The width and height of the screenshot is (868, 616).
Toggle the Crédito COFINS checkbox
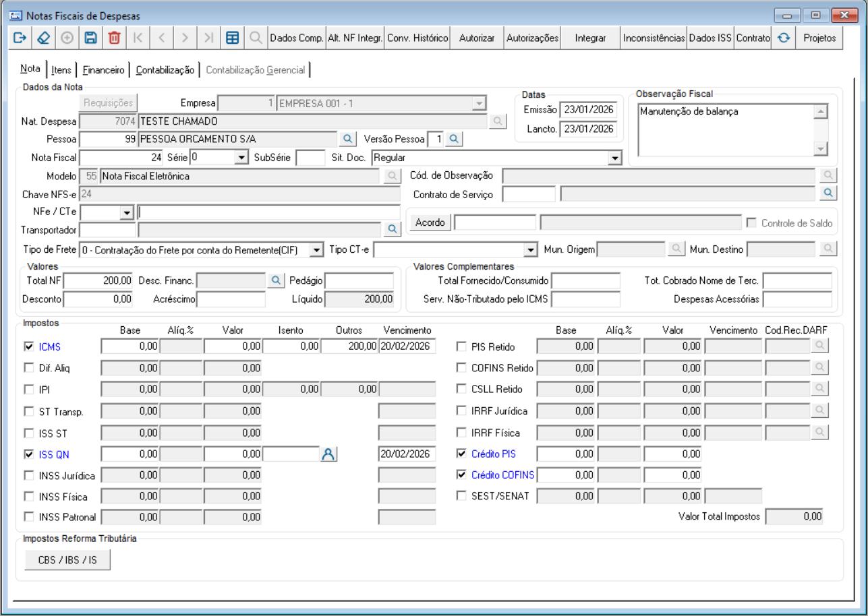461,475
